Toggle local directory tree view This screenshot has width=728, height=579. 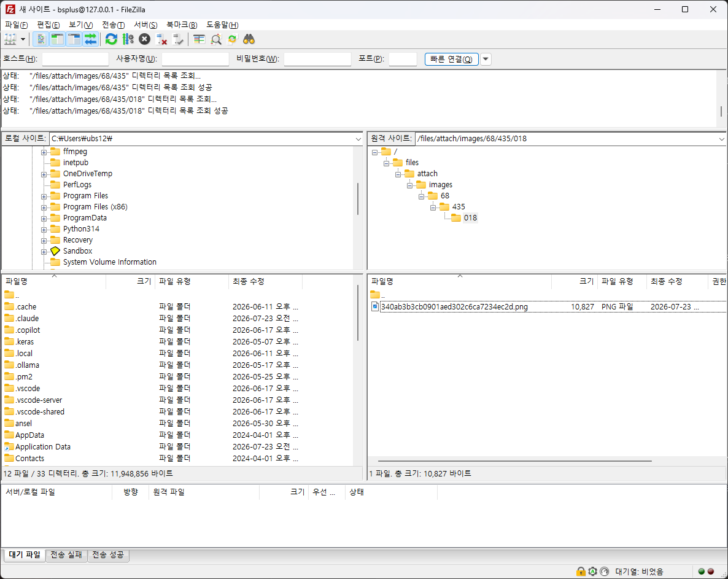click(x=57, y=39)
